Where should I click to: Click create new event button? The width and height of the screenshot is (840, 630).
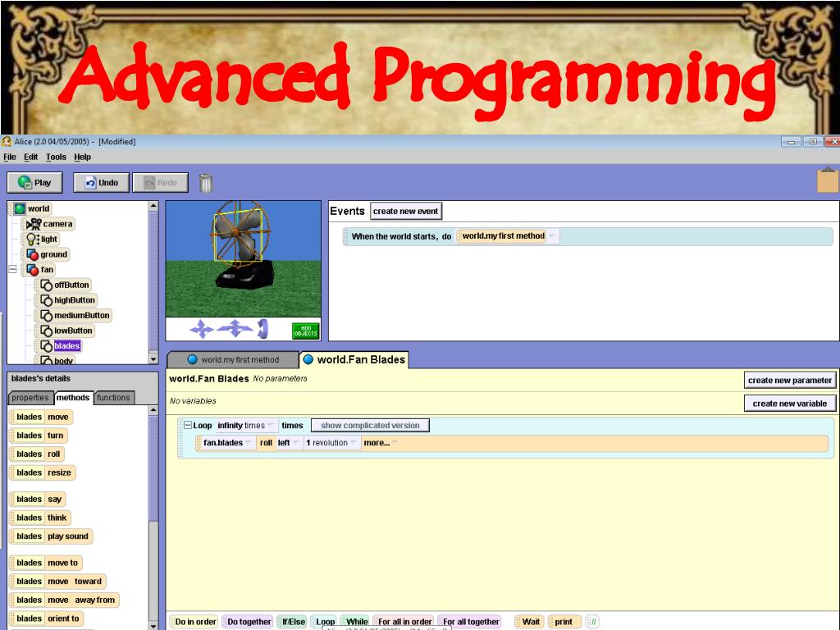[405, 211]
